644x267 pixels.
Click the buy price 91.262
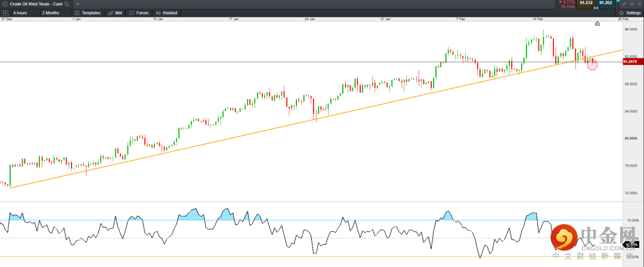click(606, 3)
